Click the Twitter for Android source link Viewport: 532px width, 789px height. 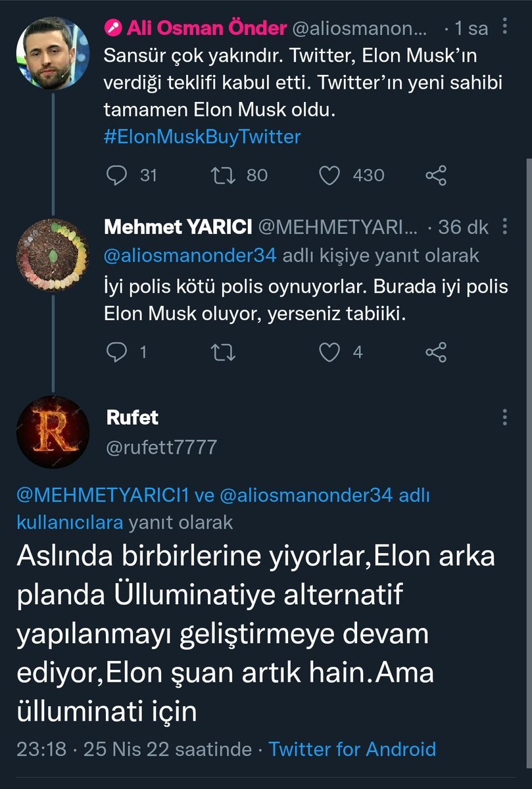click(x=352, y=748)
